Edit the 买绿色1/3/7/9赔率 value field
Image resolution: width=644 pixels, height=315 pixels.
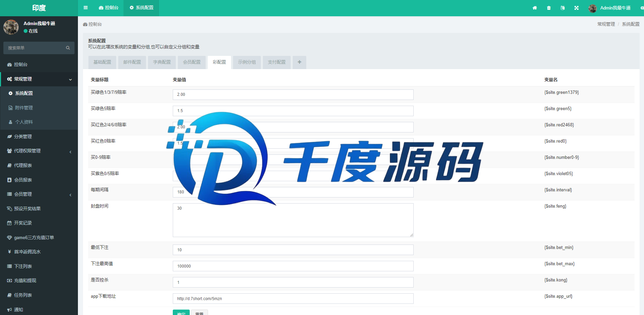(293, 94)
